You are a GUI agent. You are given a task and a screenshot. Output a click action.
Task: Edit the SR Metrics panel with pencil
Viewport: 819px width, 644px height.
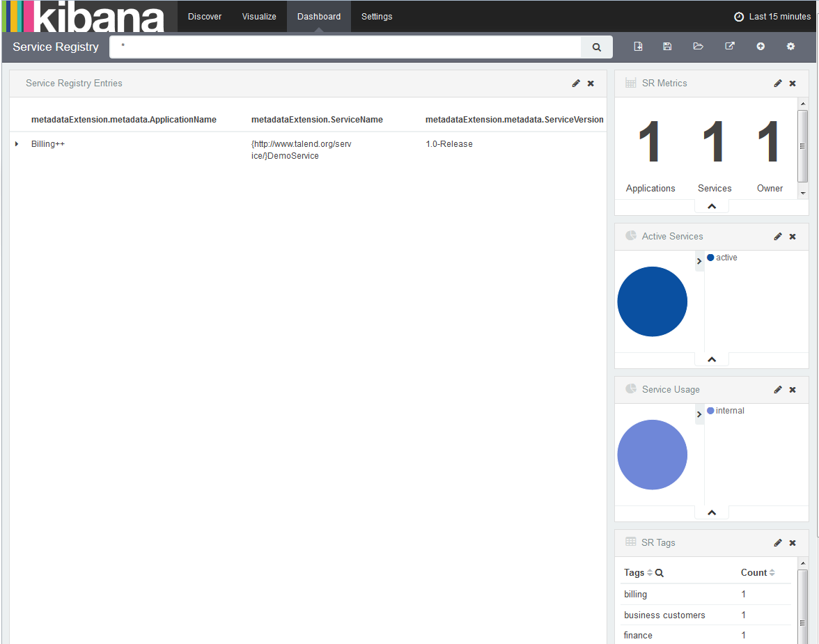point(778,84)
